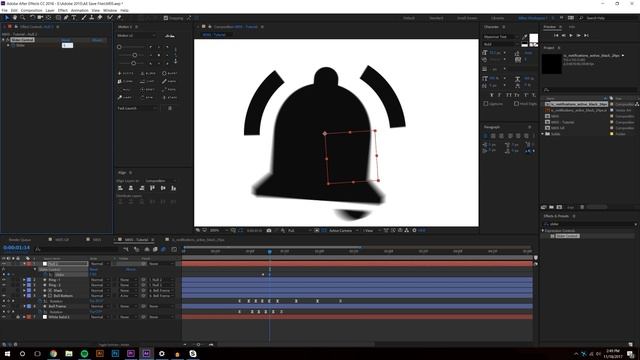Open the Animation menu
The width and height of the screenshot is (640, 360).
tap(80, 10)
